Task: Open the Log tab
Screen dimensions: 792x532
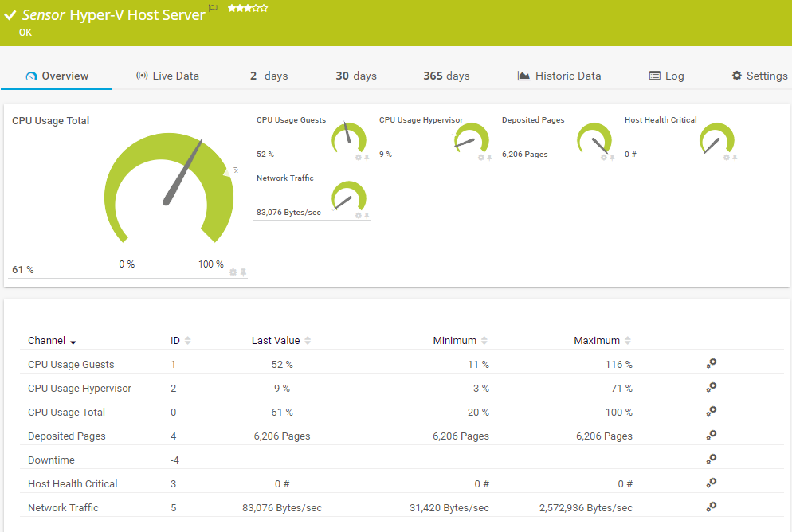Action: (667, 76)
